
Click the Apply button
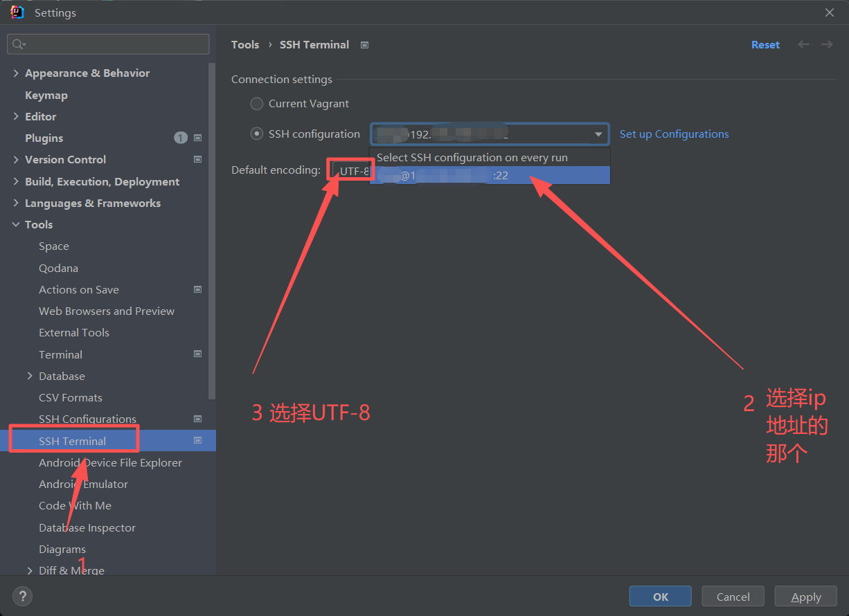coord(806,597)
